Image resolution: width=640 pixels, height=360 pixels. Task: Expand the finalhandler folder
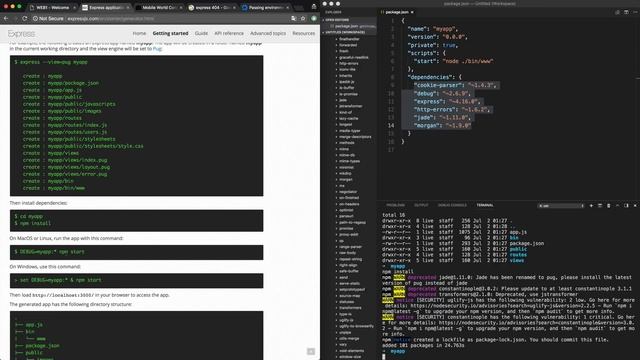[x=349, y=39]
